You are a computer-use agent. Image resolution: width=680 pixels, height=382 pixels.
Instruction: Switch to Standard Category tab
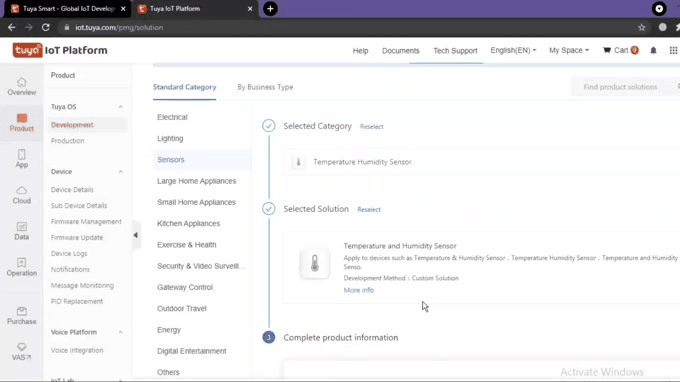[184, 87]
